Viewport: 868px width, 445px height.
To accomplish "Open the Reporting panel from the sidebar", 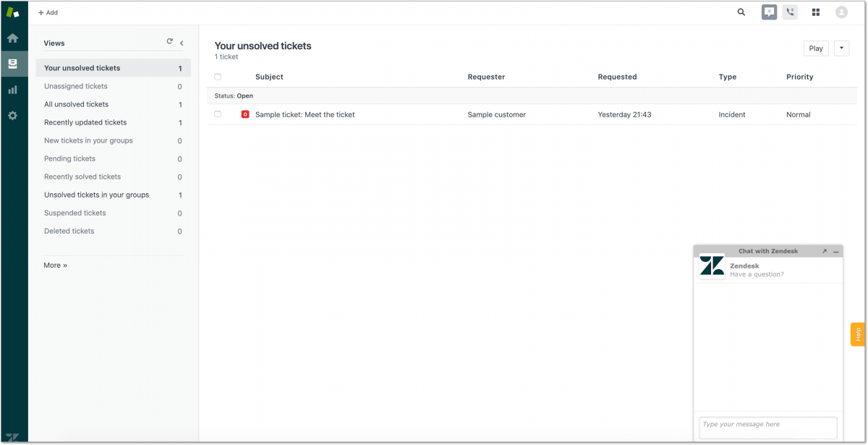I will pos(13,90).
